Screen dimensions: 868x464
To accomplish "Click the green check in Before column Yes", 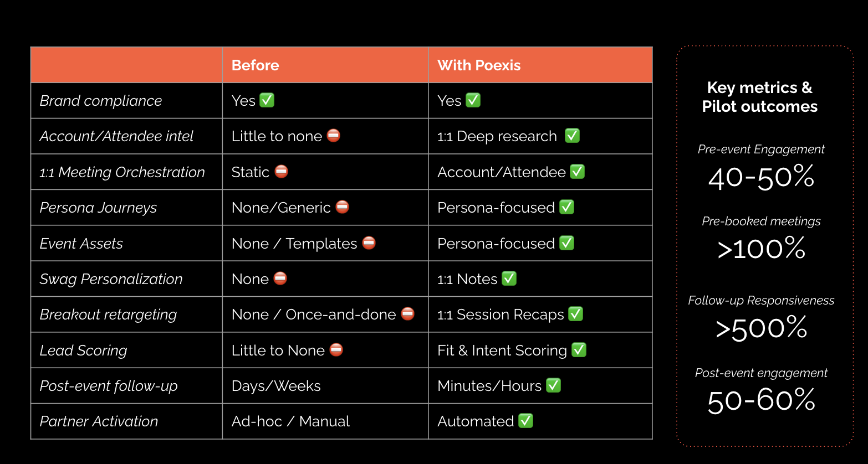I will (267, 100).
